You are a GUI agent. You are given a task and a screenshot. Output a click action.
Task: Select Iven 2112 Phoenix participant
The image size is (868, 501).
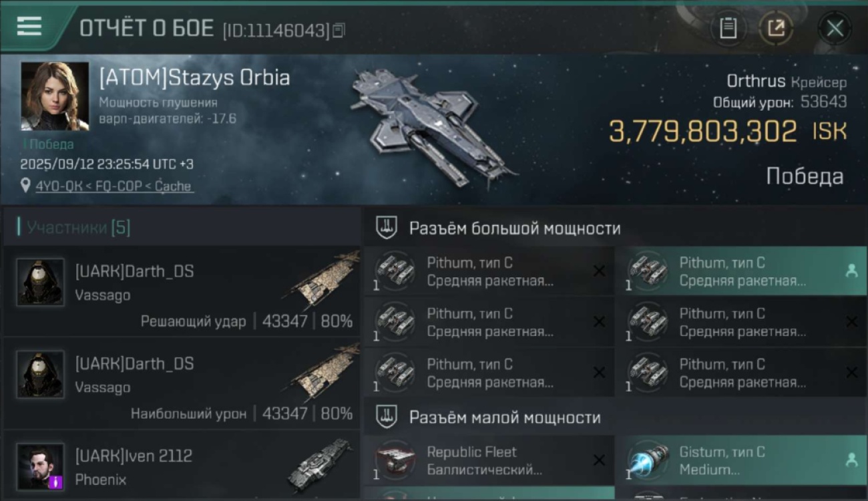click(x=182, y=466)
